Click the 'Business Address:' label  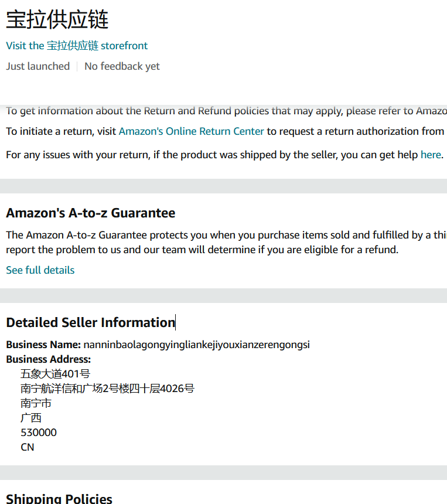click(x=49, y=359)
